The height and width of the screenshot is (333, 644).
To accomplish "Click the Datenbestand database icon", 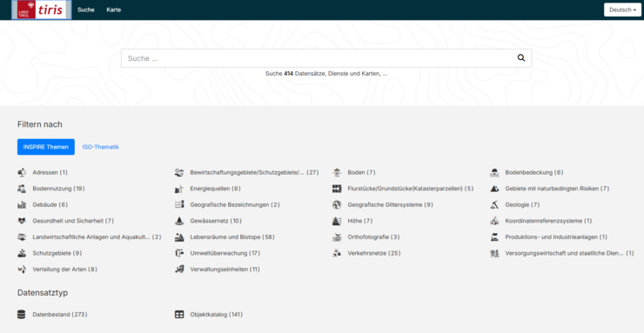I will (22, 315).
